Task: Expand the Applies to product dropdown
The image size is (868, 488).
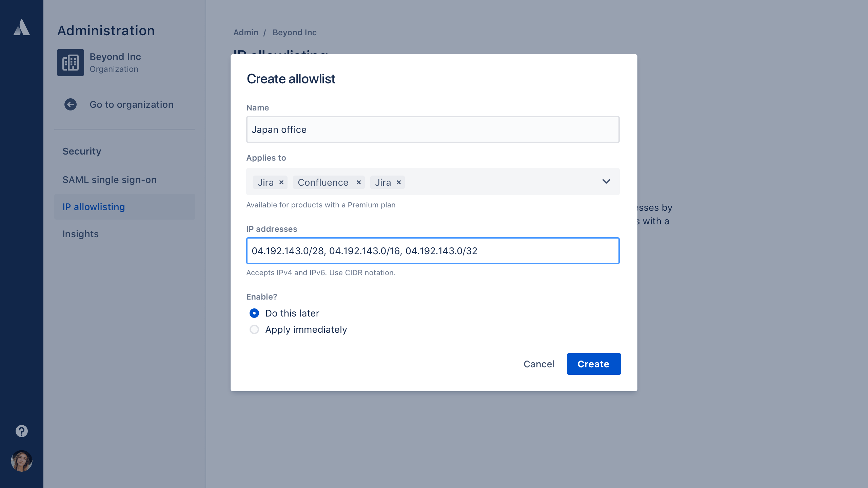Action: 606,182
